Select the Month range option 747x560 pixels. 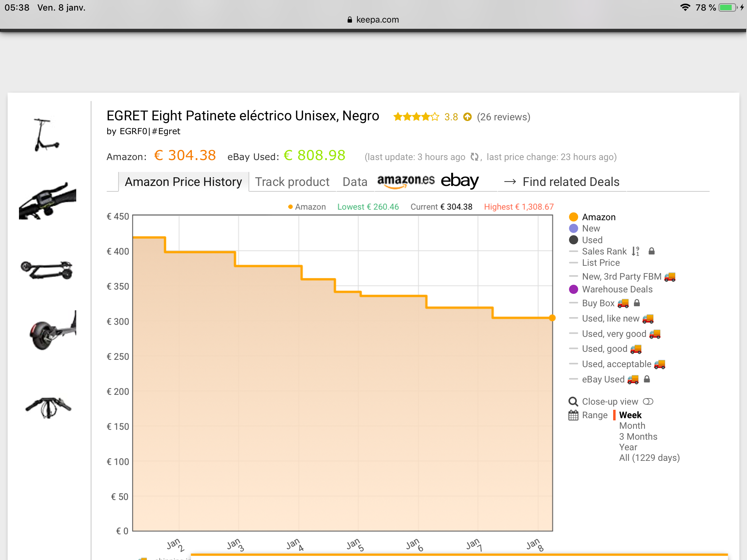coord(632,426)
